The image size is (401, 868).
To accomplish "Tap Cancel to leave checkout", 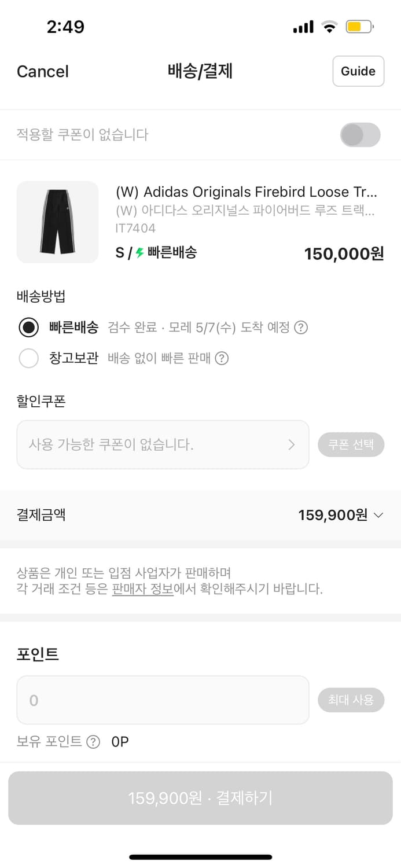I will pos(42,71).
